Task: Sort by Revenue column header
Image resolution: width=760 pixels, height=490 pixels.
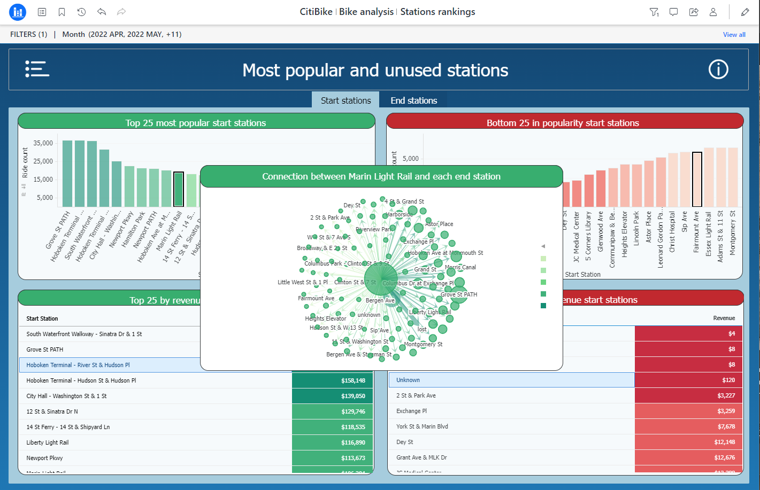Action: click(724, 318)
